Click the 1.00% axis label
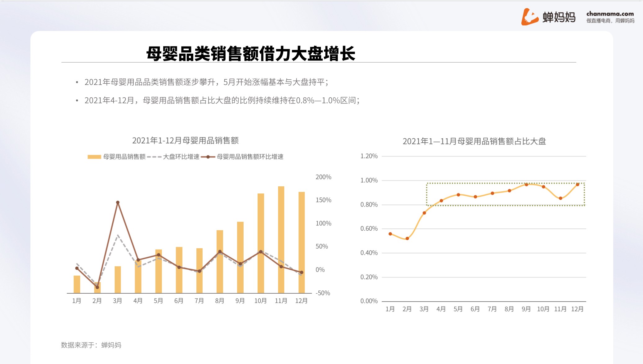The width and height of the screenshot is (643, 364). 369,180
